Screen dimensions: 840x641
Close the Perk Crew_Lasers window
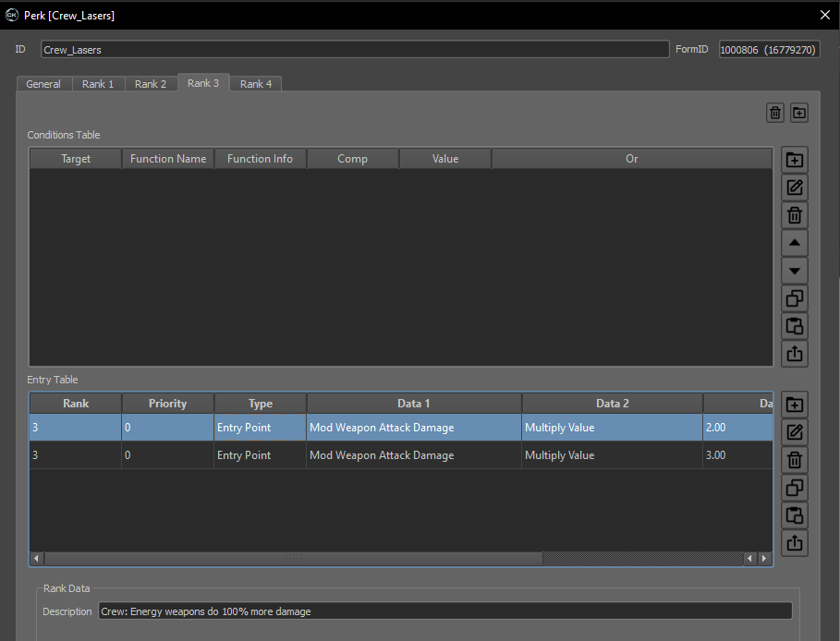point(825,15)
